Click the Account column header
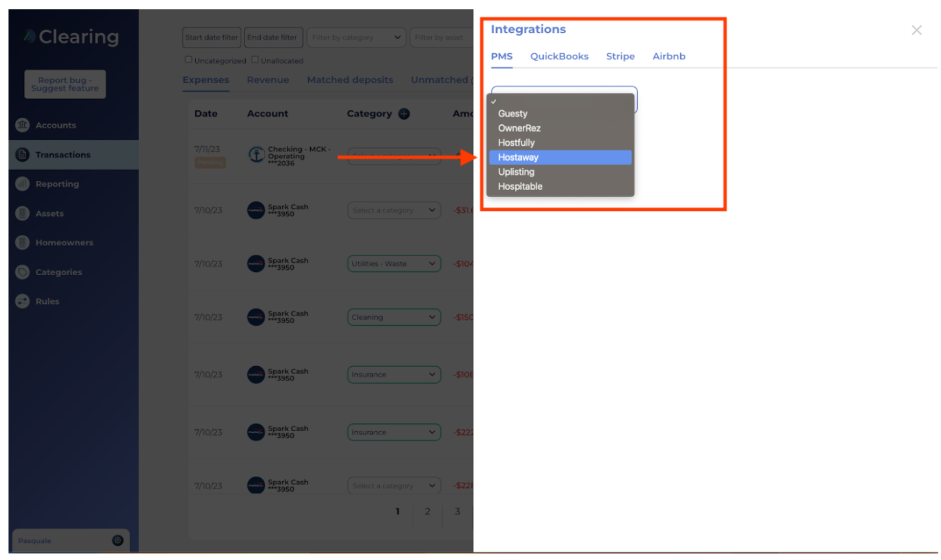Image resolution: width=941 pixels, height=560 pixels. (267, 114)
